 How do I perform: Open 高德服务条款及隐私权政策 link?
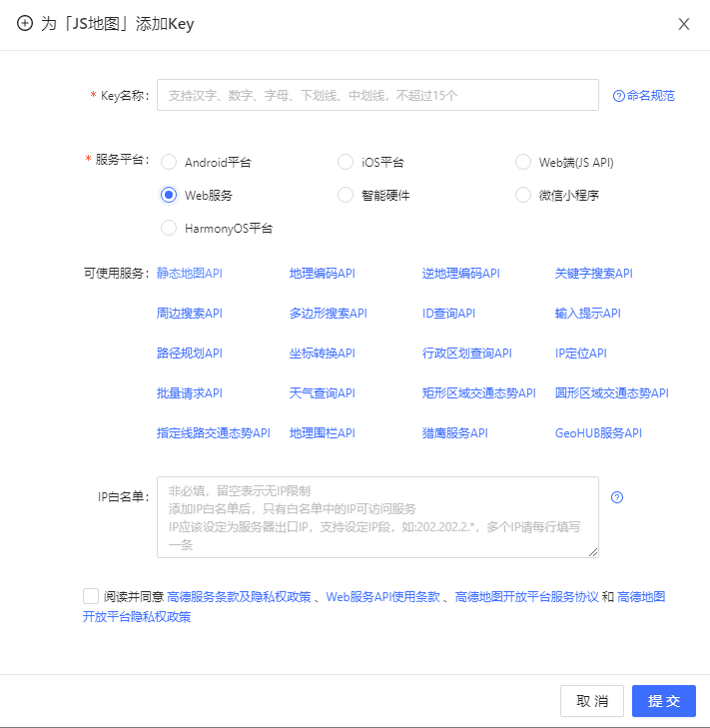pyautogui.click(x=239, y=596)
